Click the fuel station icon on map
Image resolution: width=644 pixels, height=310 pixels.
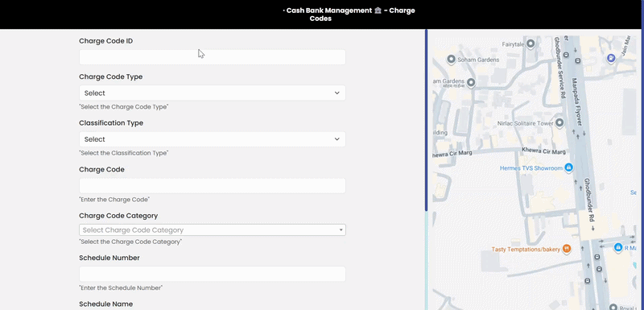coord(611,58)
